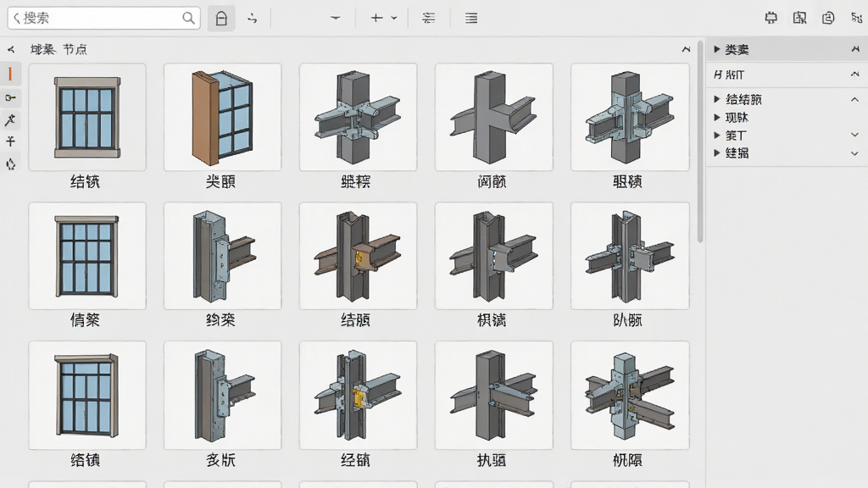Click the left sidebar's top collapse arrow icon
The width and height of the screenshot is (868, 488).
11,50
